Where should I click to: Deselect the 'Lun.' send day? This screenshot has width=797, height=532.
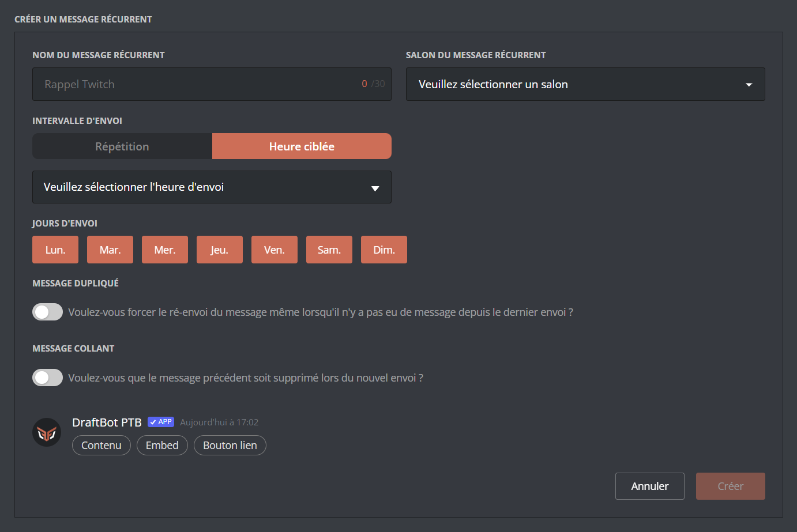pyautogui.click(x=55, y=249)
